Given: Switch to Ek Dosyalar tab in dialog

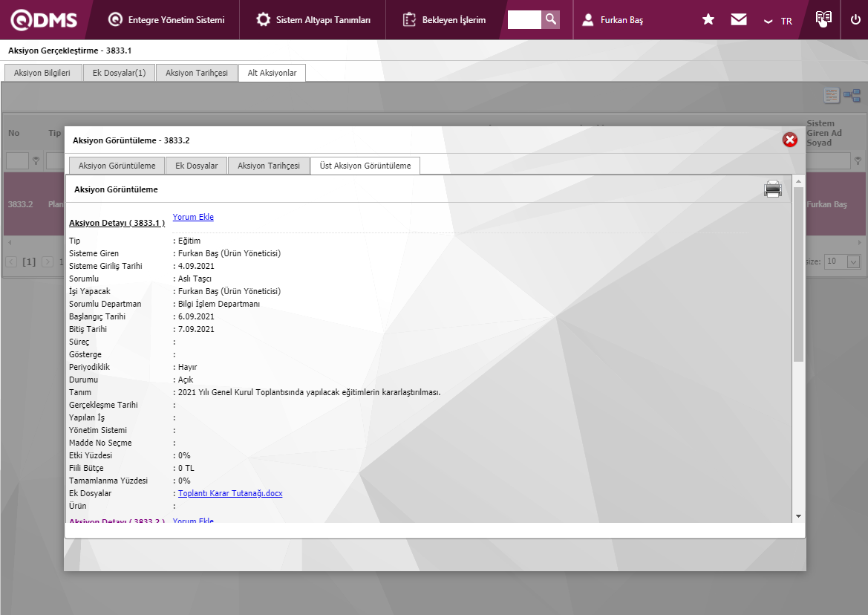Looking at the screenshot, I should click(x=196, y=166).
